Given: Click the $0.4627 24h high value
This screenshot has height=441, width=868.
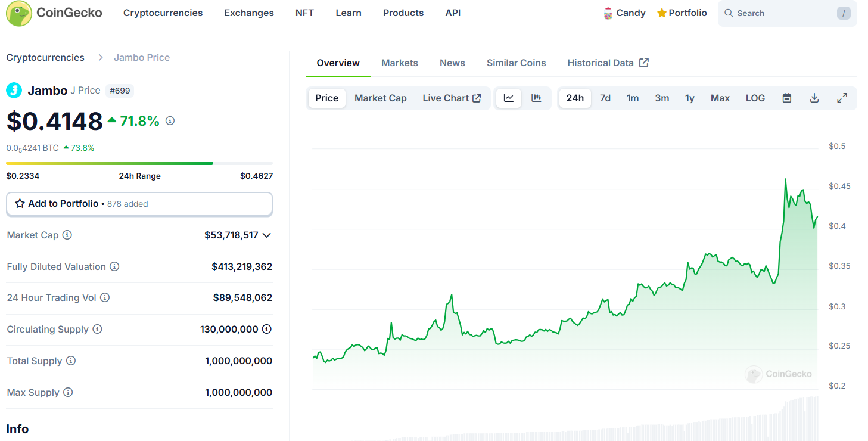Looking at the screenshot, I should [257, 176].
